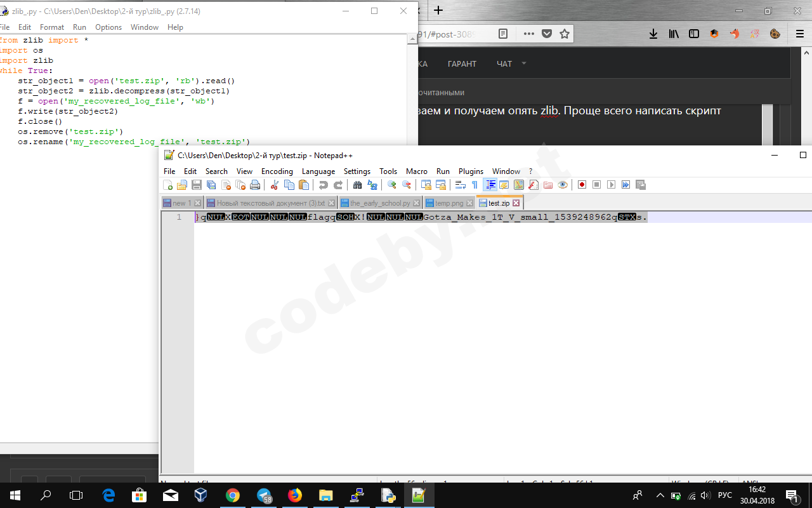812x508 pixels.
Task: Bookmark this page with star icon
Action: click(x=565, y=34)
